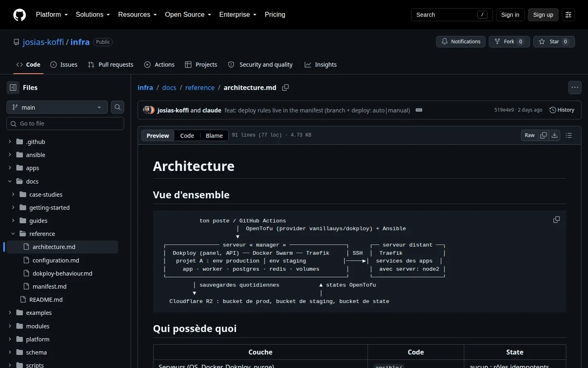Download raw file icon
The image size is (588, 368).
pyautogui.click(x=555, y=135)
